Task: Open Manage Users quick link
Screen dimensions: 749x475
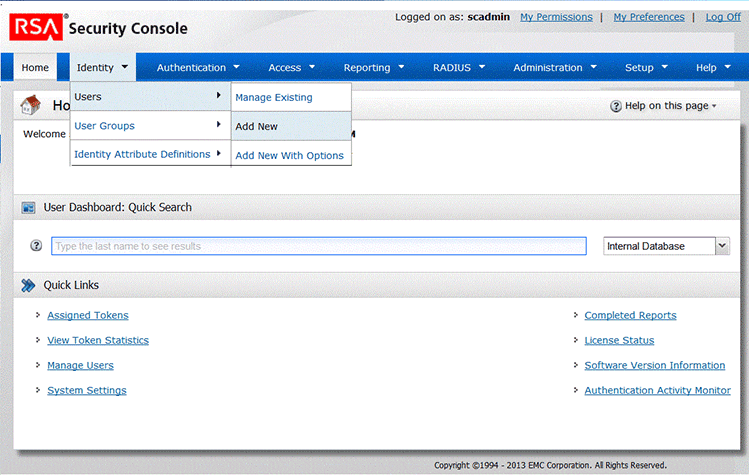Action: (x=80, y=366)
